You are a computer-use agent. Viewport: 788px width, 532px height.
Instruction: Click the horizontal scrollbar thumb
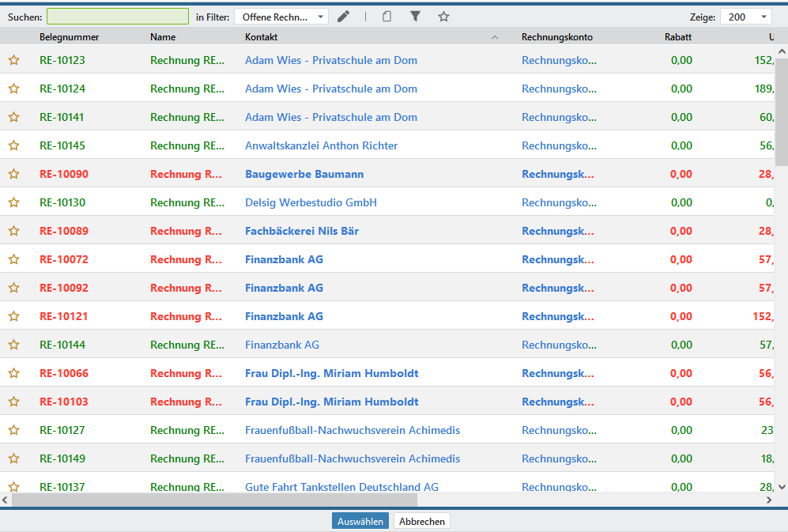click(213, 500)
